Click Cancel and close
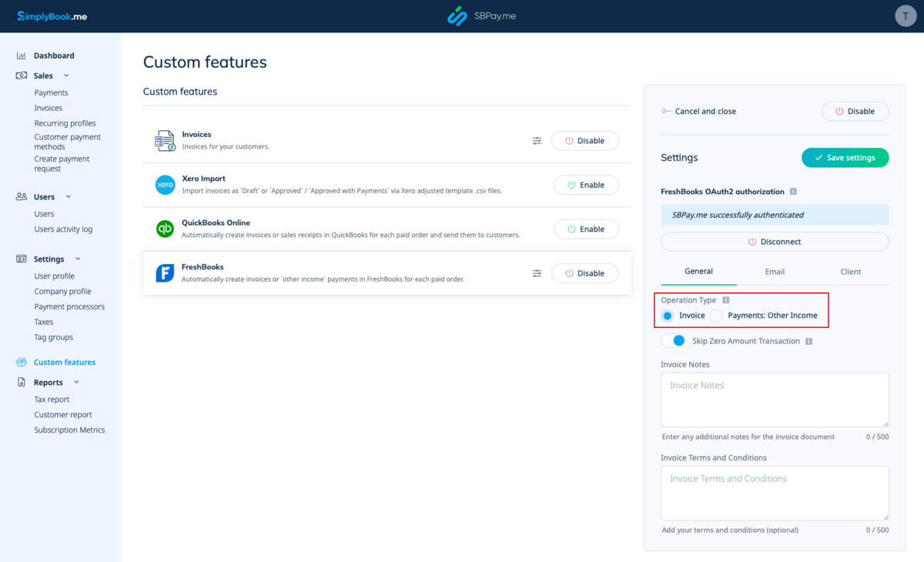This screenshot has width=924, height=562. tap(698, 112)
